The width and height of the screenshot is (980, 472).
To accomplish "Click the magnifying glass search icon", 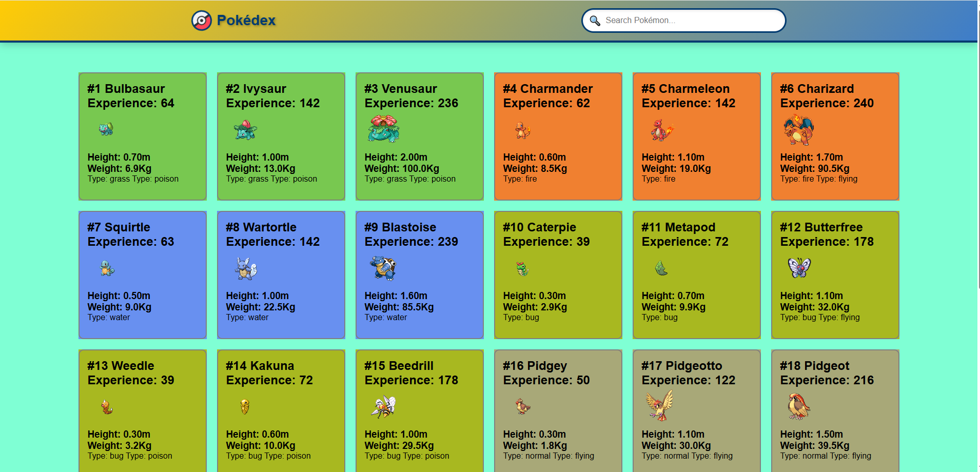I will click(594, 21).
